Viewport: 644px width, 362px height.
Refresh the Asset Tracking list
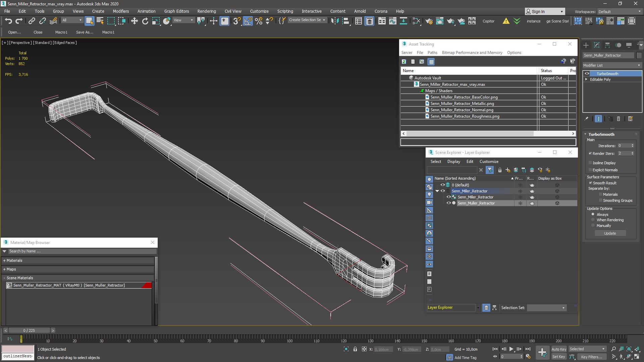pyautogui.click(x=404, y=62)
